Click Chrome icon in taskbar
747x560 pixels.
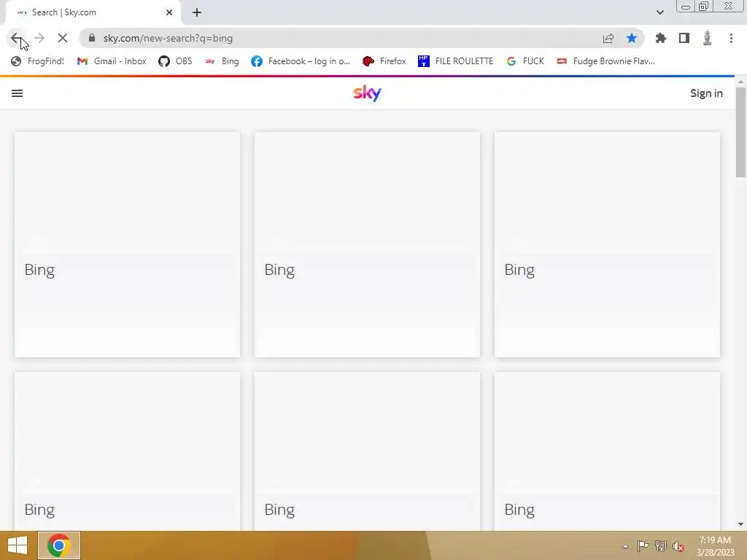[x=59, y=545]
